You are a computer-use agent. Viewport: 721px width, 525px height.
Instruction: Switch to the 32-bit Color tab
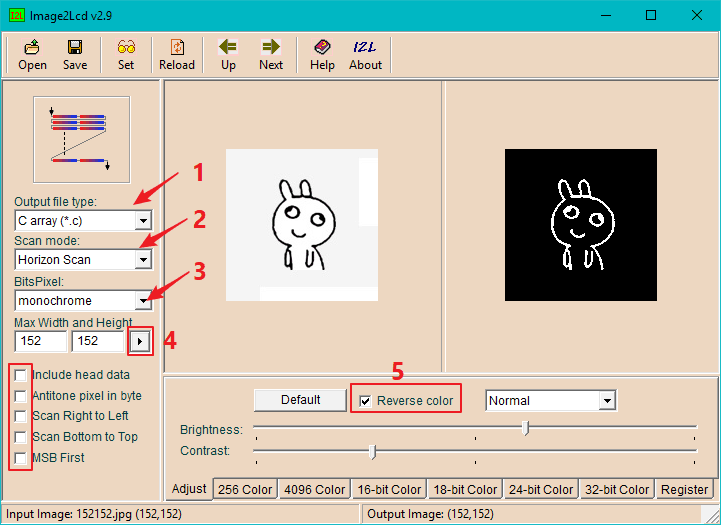[x=617, y=490]
